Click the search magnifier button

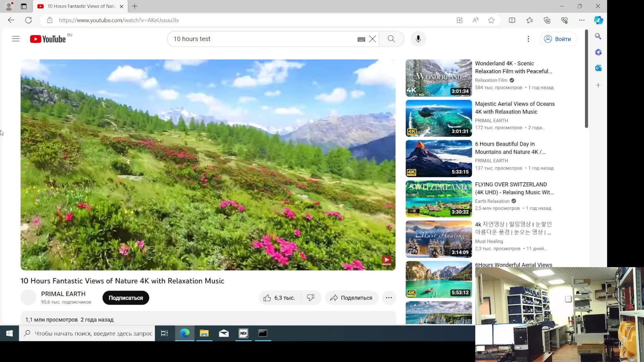[391, 39]
